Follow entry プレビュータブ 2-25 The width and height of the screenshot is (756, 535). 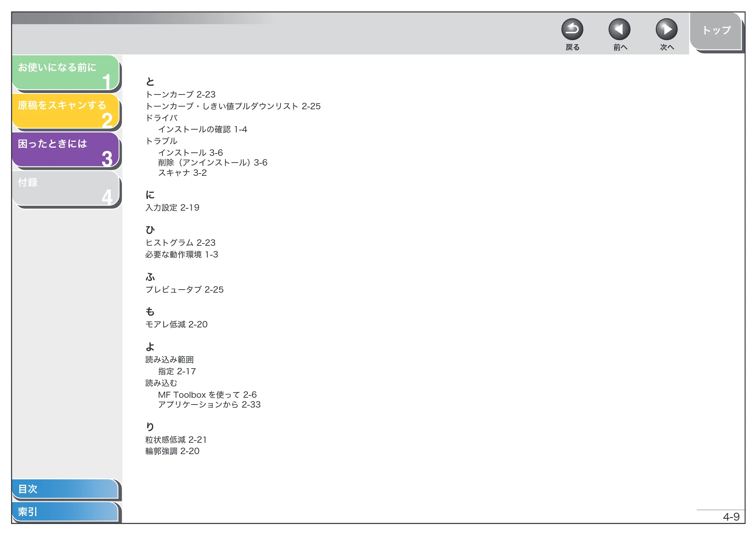pyautogui.click(x=184, y=290)
